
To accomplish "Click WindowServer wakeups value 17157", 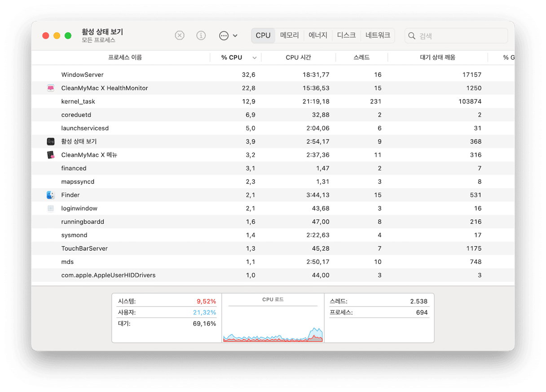I will coord(472,75).
